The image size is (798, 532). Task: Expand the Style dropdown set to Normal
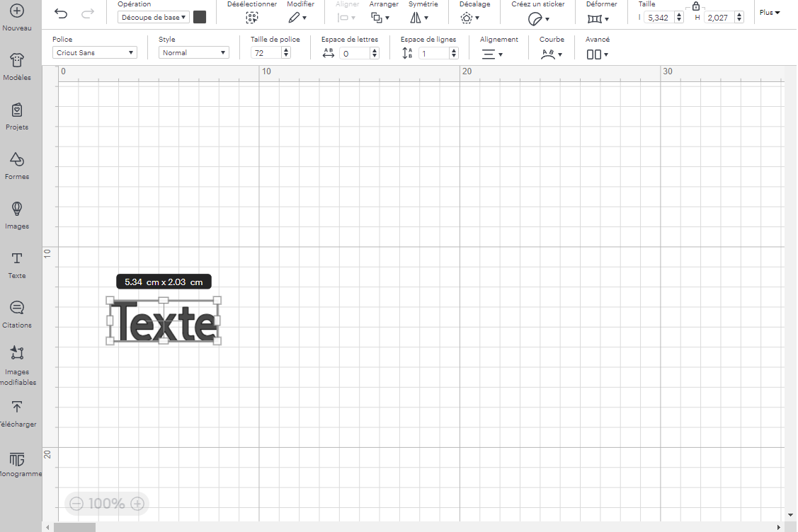(x=193, y=52)
